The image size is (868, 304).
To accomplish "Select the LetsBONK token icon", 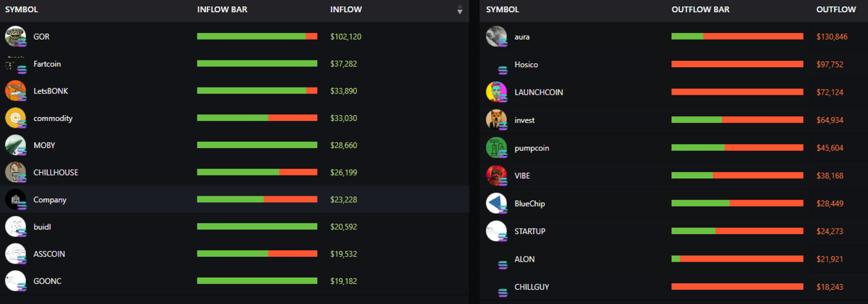I will (x=15, y=91).
